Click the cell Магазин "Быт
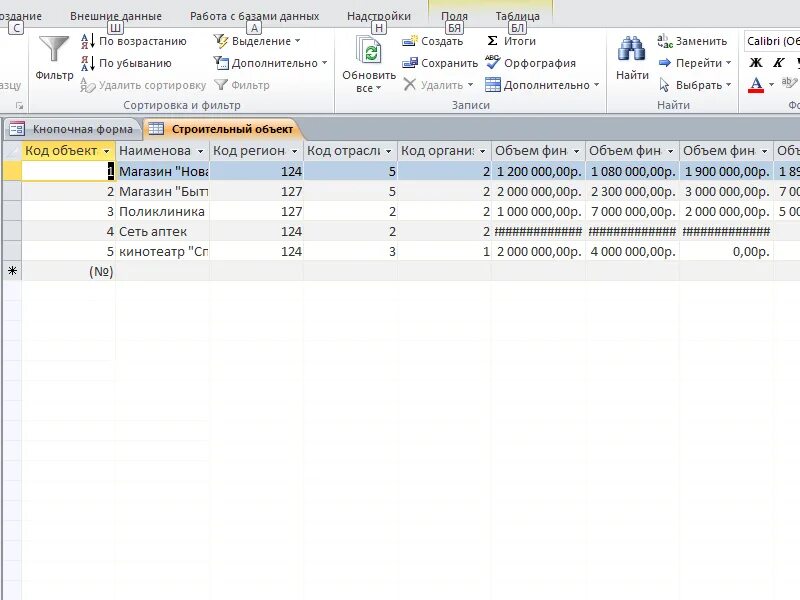Image resolution: width=800 pixels, height=600 pixels. pyautogui.click(x=163, y=191)
